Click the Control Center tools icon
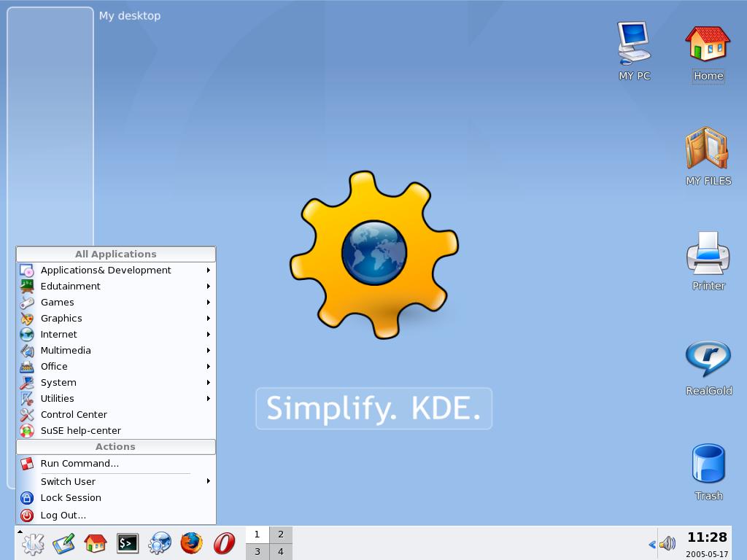This screenshot has height=560, width=747. pyautogui.click(x=27, y=415)
